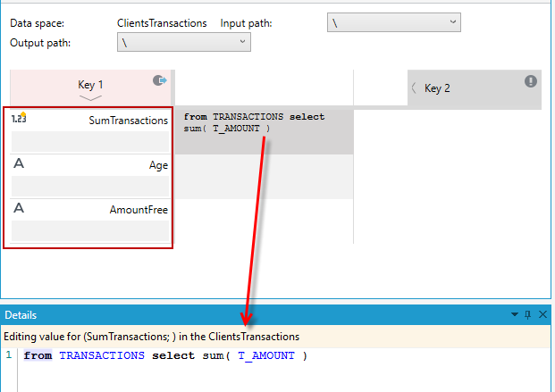Click the empty value cell for AmountFree
The width and height of the screenshot is (555, 392).
coord(264,221)
